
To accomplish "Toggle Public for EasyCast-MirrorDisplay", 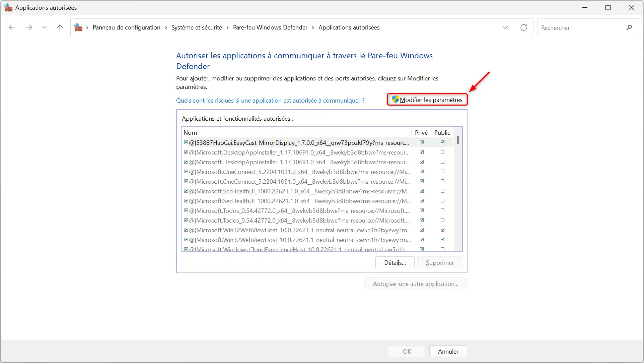I will 442,142.
